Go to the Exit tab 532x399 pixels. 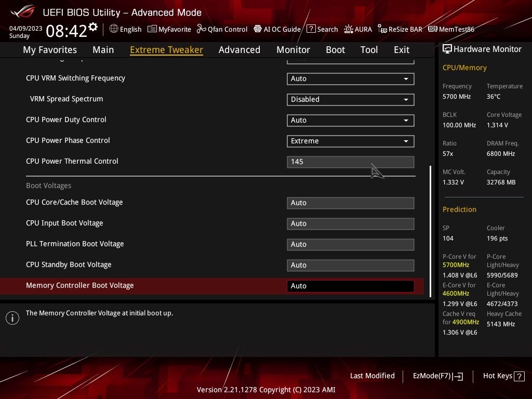point(402,50)
